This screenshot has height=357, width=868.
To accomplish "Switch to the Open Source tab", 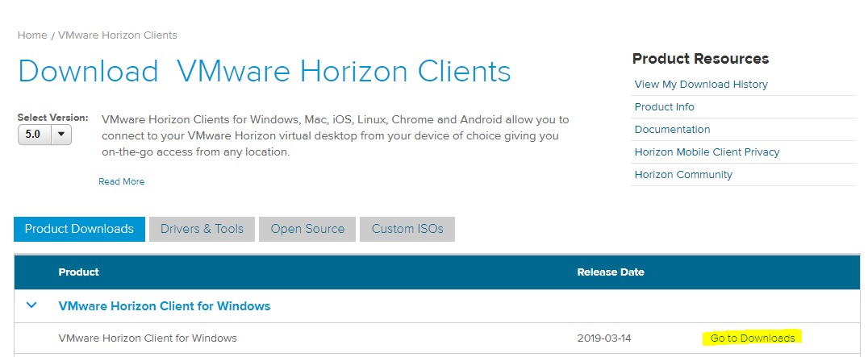I will click(x=307, y=229).
